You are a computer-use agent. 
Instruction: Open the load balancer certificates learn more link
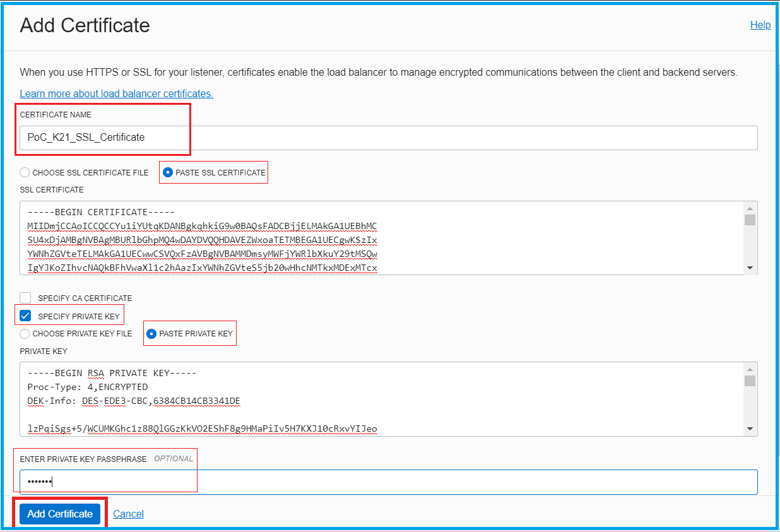(x=115, y=93)
